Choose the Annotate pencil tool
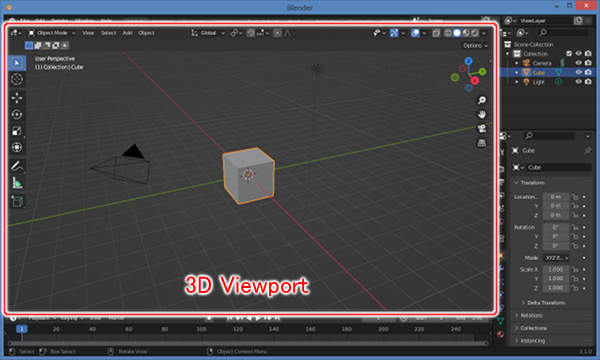Screen dimensions: 600x360 coord(17,166)
